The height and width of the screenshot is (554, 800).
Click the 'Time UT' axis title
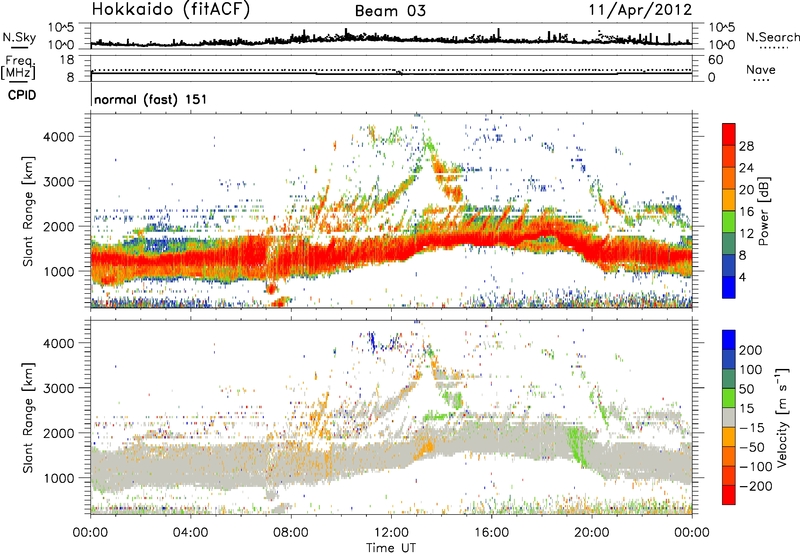(391, 547)
